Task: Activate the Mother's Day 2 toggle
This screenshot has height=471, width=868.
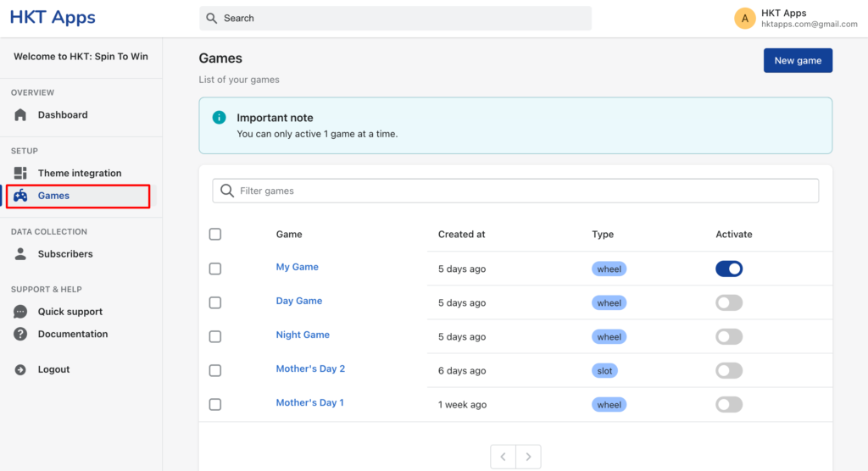Action: point(729,371)
